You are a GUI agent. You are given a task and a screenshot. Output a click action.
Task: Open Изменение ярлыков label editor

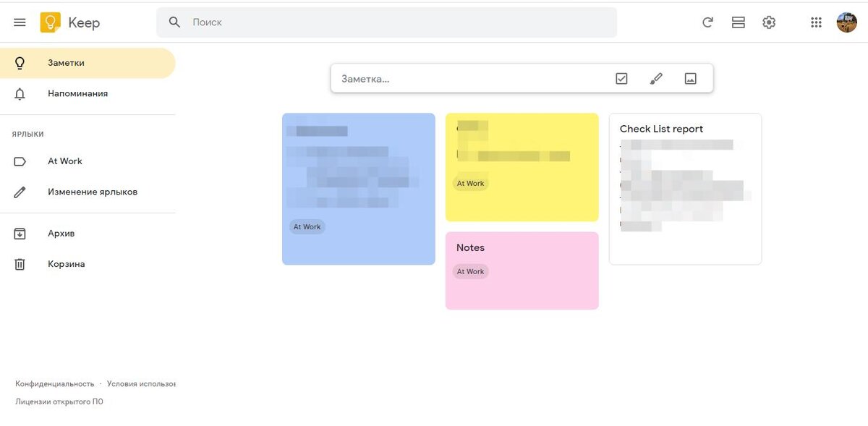point(88,192)
